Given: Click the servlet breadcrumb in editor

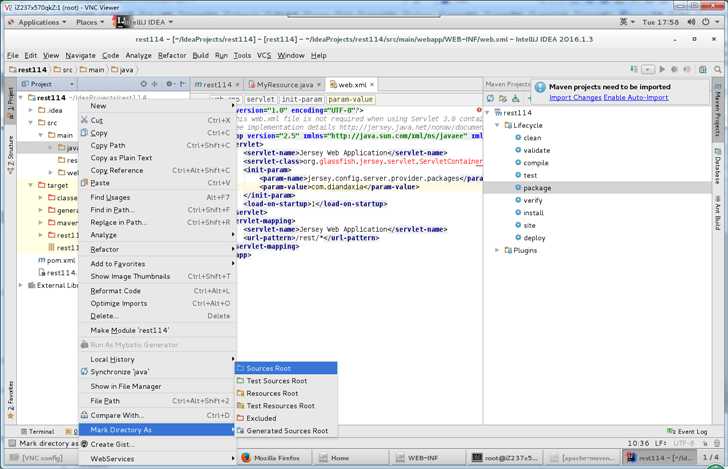Looking at the screenshot, I should pos(260,99).
